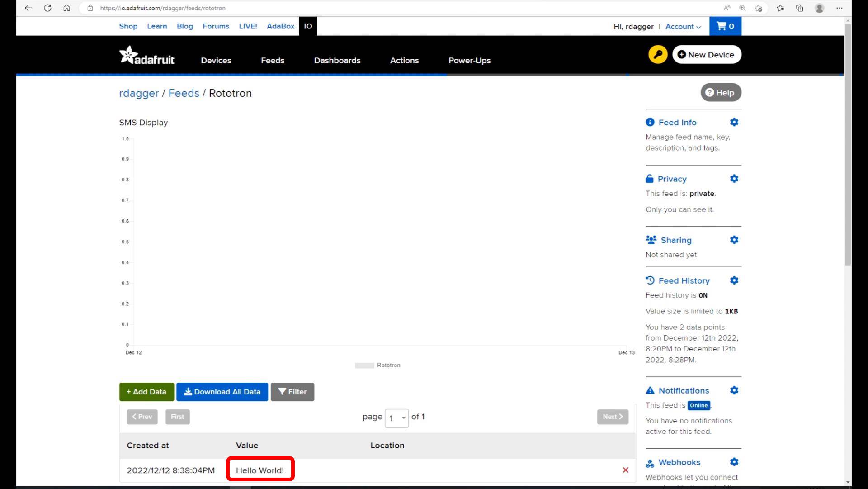Open the AdaBox link
This screenshot has height=489, width=868.
280,26
